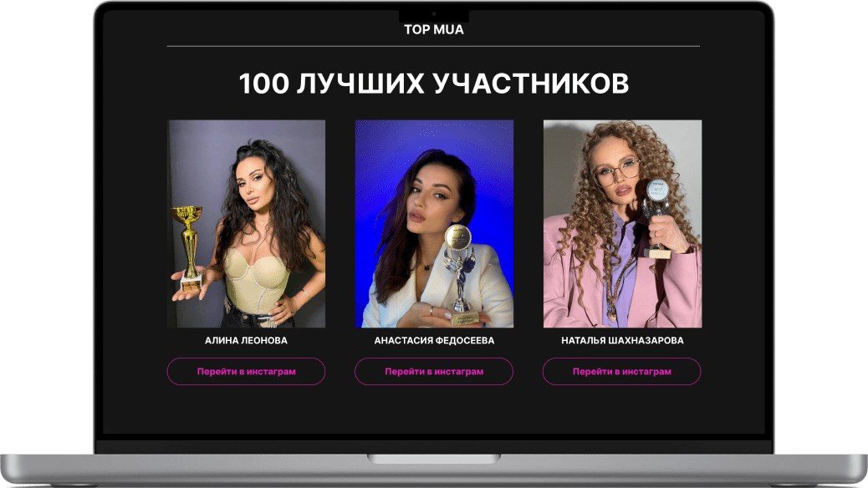Viewport: 868px width, 488px height.
Task: Go to Наталья Шахназарова's Instagram via button
Action: [621, 371]
